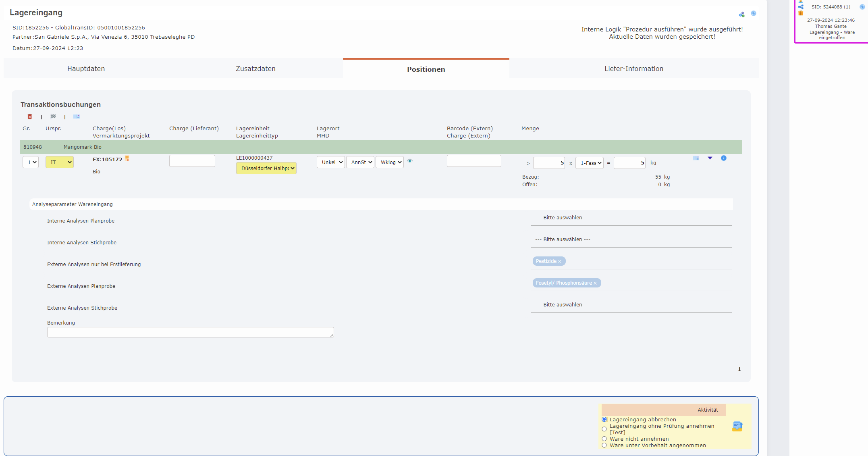868x456 pixels.
Task: Click the checkered flag icon in toolbar
Action: (x=53, y=117)
